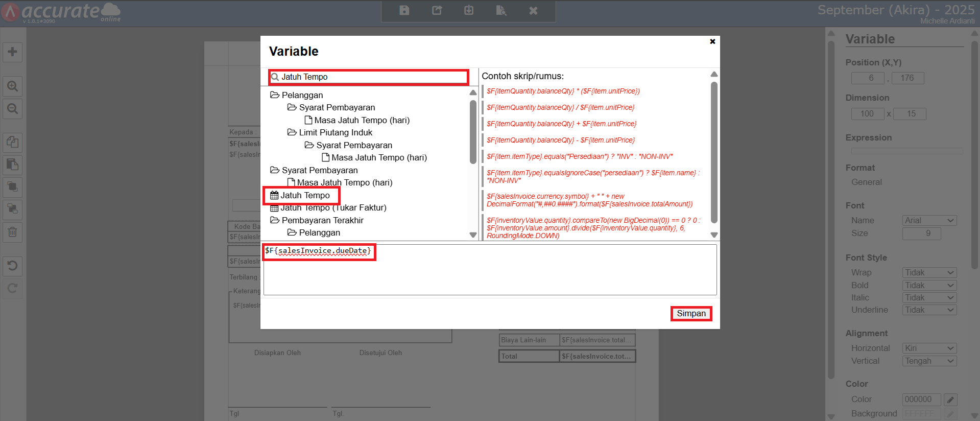Image resolution: width=980 pixels, height=421 pixels.
Task: Click the trash delete icon in sidebar
Action: click(12, 232)
